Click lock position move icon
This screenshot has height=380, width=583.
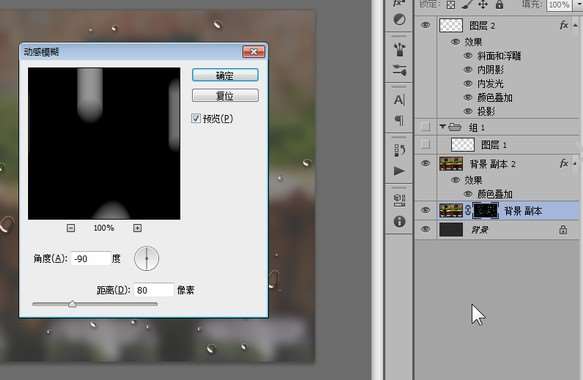point(483,4)
